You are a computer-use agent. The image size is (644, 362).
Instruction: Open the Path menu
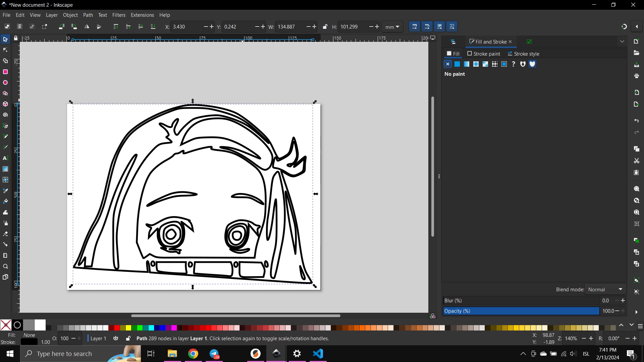coord(88,15)
